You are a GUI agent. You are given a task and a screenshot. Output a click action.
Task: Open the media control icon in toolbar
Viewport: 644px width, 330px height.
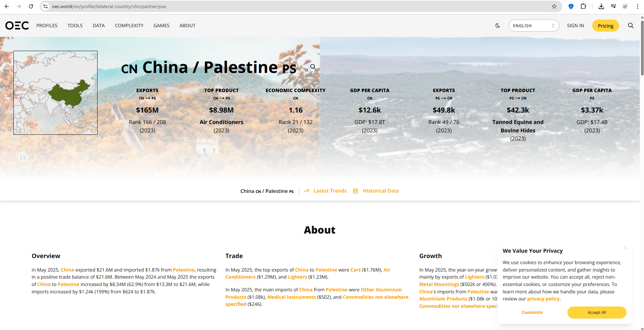(x=613, y=6)
